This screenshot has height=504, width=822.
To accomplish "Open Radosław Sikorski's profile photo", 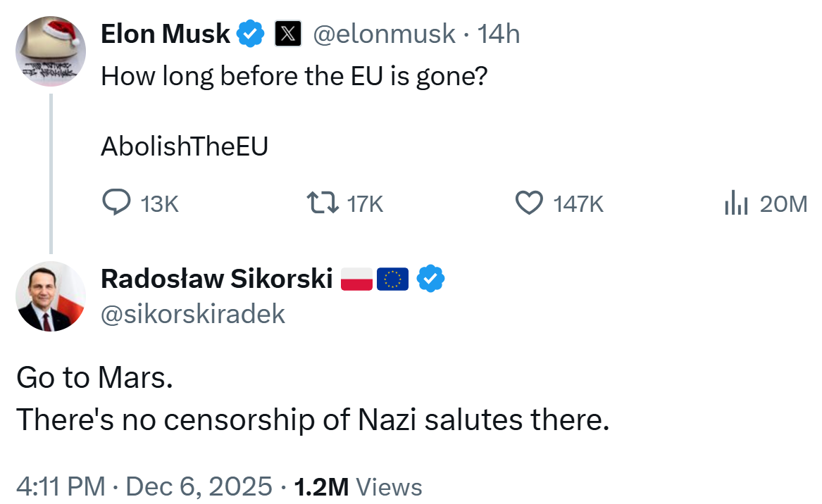I will pos(50,296).
